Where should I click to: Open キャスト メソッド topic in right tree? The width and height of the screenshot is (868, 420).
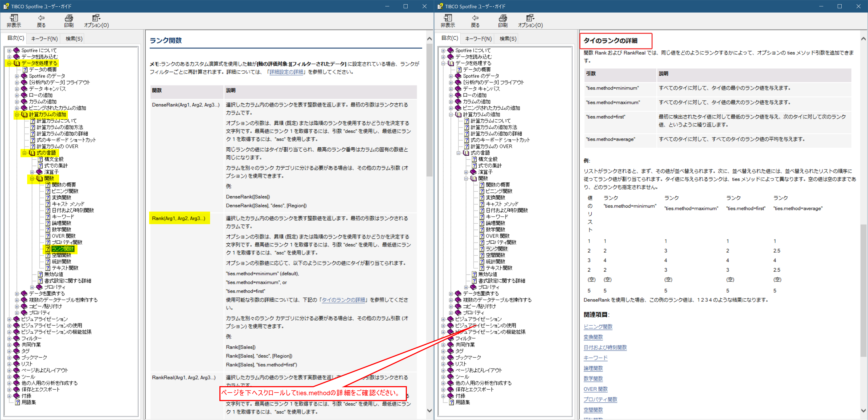[502, 204]
